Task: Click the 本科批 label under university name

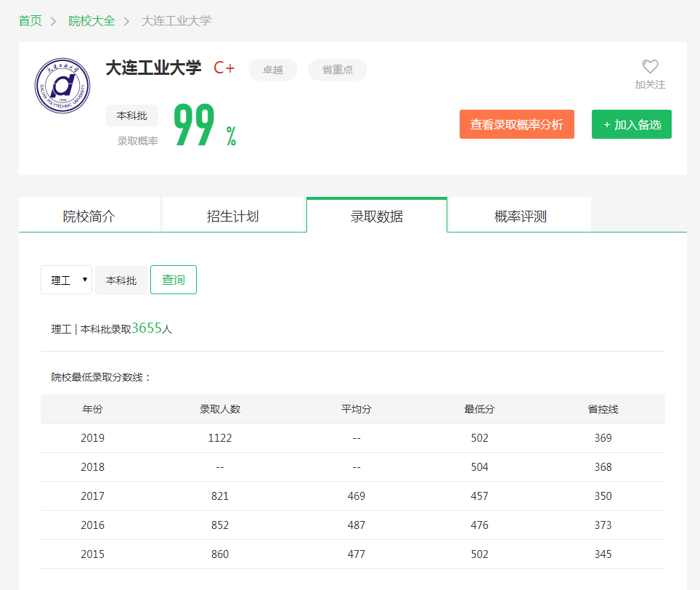Action: point(132,116)
